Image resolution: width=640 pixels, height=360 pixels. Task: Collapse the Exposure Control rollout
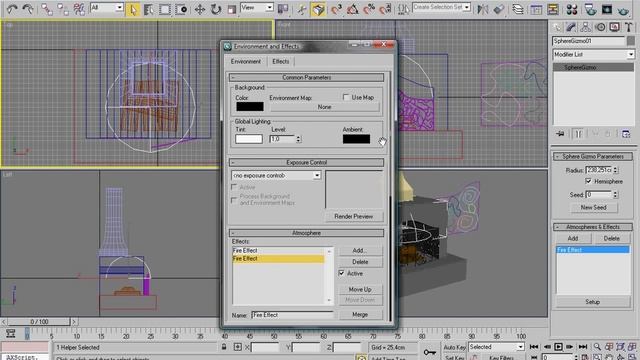(306, 162)
